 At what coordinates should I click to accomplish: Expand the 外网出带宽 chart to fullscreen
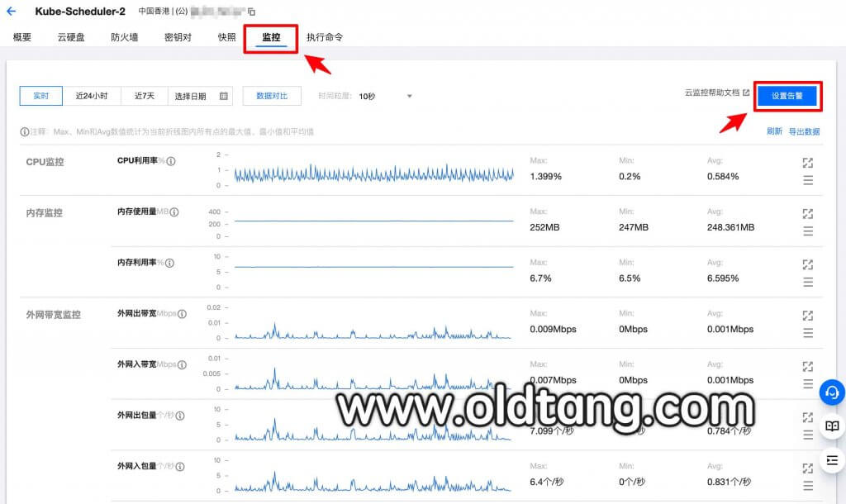[808, 316]
